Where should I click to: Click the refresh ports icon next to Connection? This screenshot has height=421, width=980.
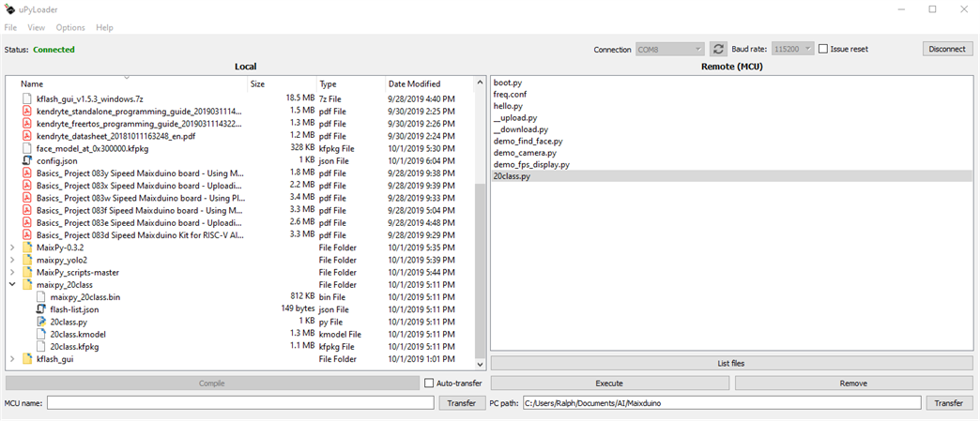click(x=718, y=49)
